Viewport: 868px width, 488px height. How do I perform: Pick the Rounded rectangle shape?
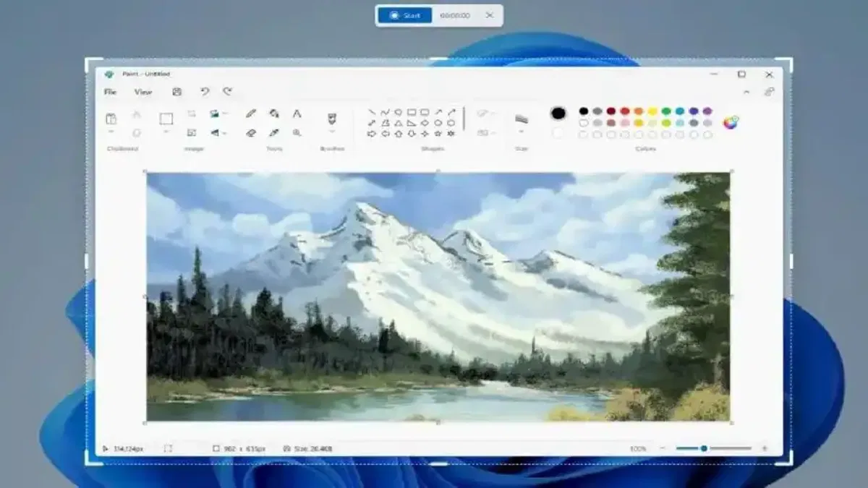pyautogui.click(x=425, y=113)
